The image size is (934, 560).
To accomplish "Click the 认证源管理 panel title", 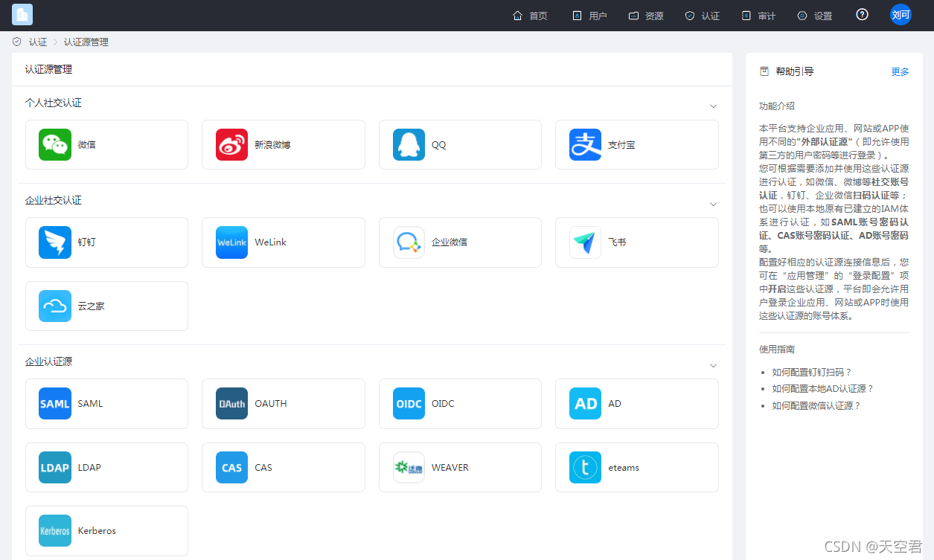I will pyautogui.click(x=49, y=70).
